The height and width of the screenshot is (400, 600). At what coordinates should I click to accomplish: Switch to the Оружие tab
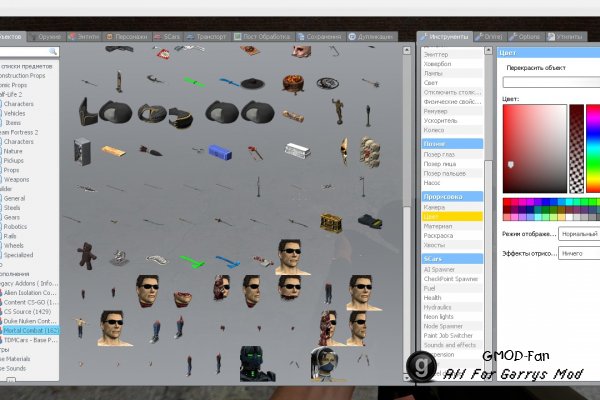coord(46,37)
